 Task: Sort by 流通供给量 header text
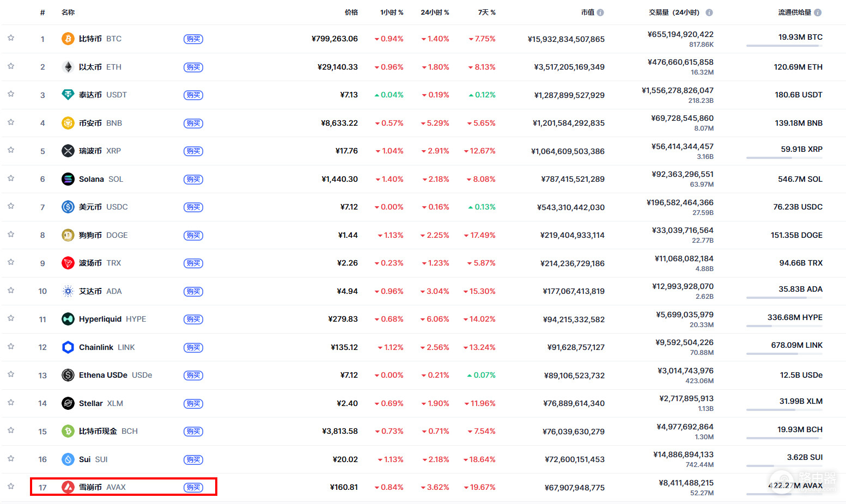tap(795, 13)
